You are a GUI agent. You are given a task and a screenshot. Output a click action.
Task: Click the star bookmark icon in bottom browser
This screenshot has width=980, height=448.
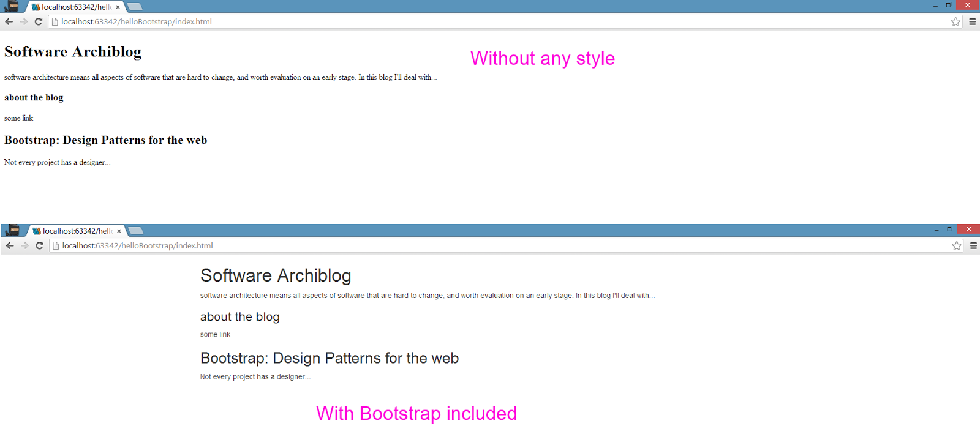pyautogui.click(x=957, y=245)
